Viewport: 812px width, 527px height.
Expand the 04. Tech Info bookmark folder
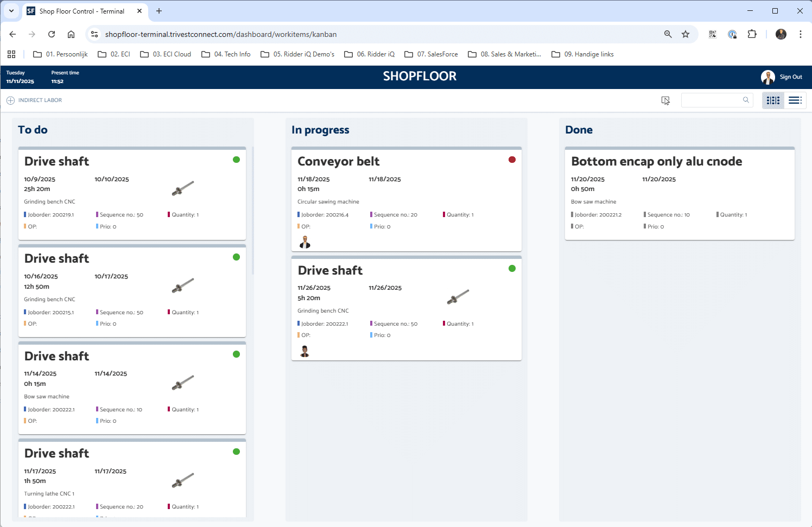tap(226, 54)
